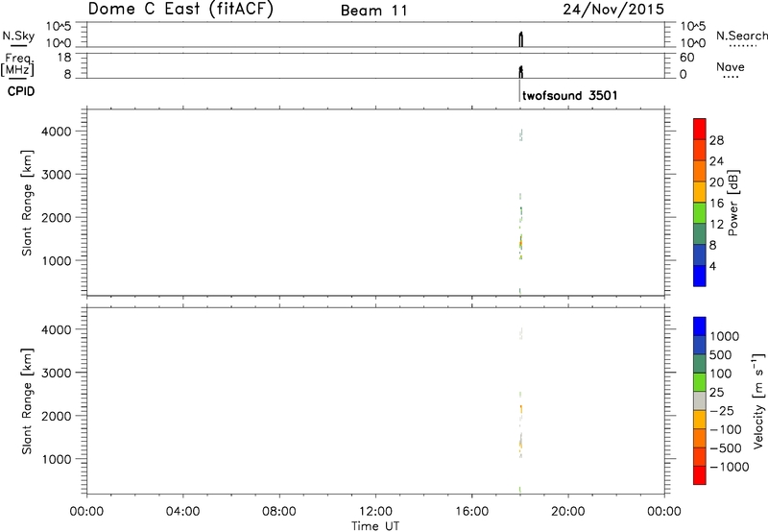The height and width of the screenshot is (532, 768).
Task: Click the '60' tick on the Nave axis
Action: (x=686, y=58)
